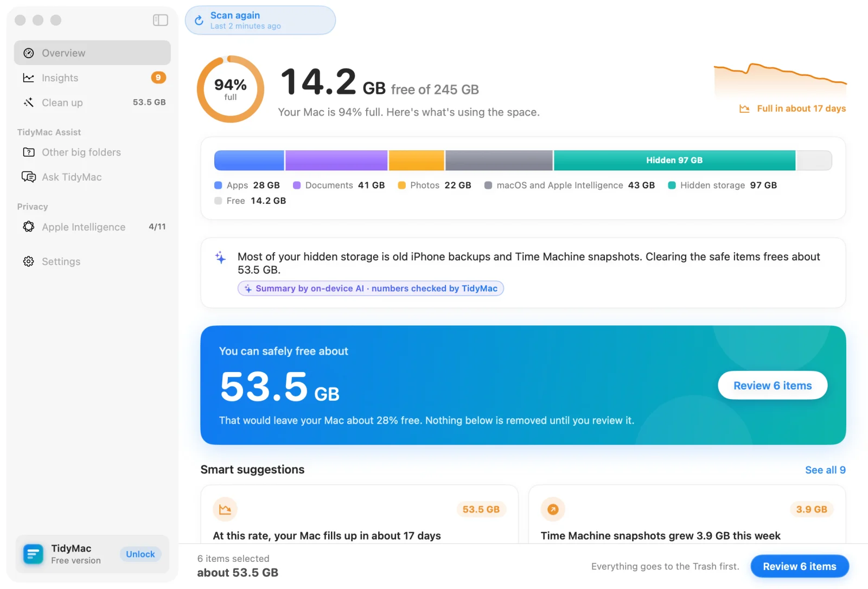Click the 53.5 GB tag on suggestion card
Viewport: 868px width, 589px height.
tap(481, 509)
